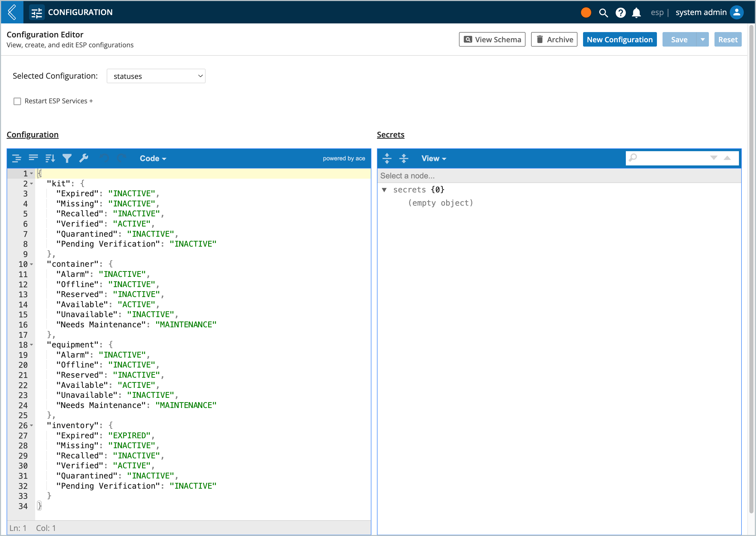The image size is (756, 536).
Task: Click the Configuration section heading
Action: tap(32, 135)
